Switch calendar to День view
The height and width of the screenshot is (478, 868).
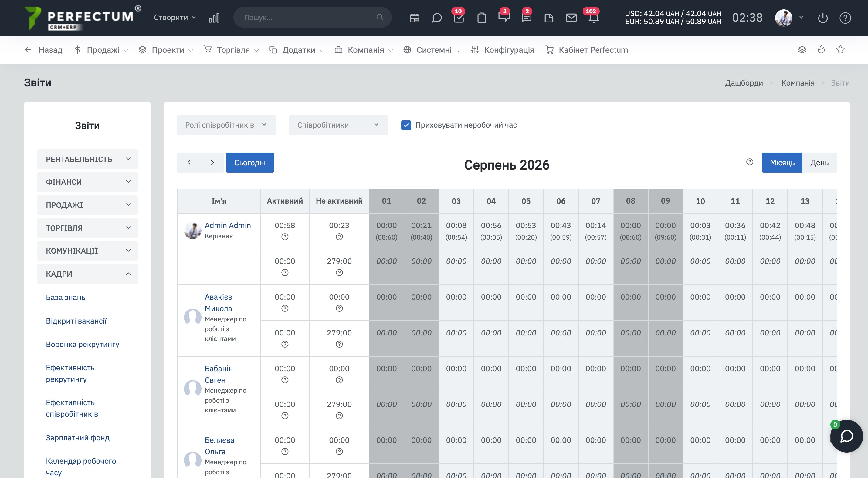coord(819,163)
